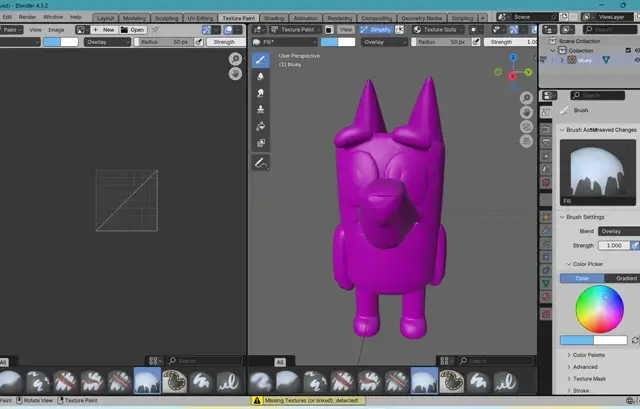Click Radius field in viewport header
This screenshot has height=409, width=640.
coord(441,42)
